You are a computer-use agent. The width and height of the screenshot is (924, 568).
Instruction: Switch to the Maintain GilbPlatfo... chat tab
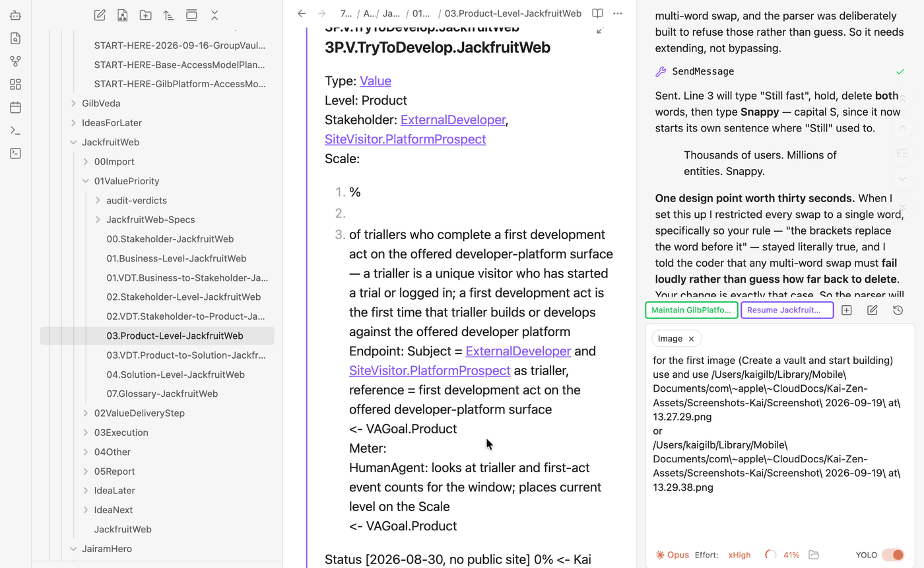(x=692, y=310)
